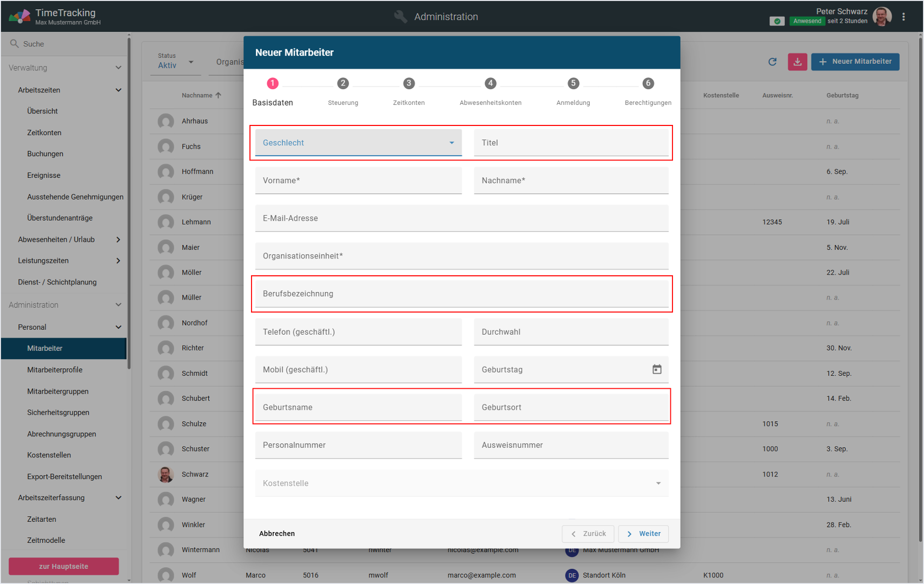Click Peter Schwarz profile avatar

click(x=882, y=17)
